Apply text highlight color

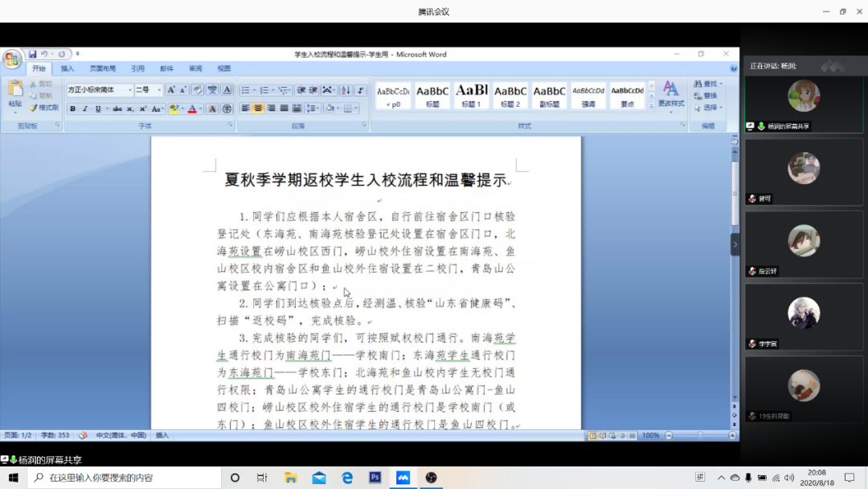(x=174, y=109)
